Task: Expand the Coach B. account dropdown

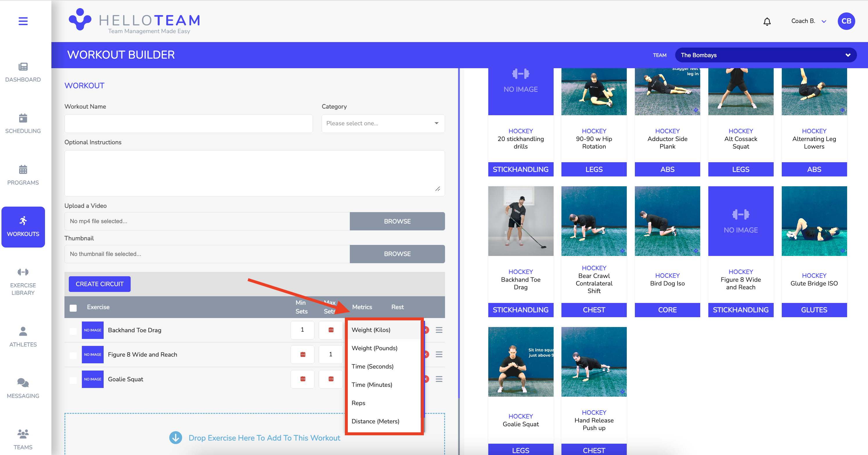Action: tap(809, 21)
